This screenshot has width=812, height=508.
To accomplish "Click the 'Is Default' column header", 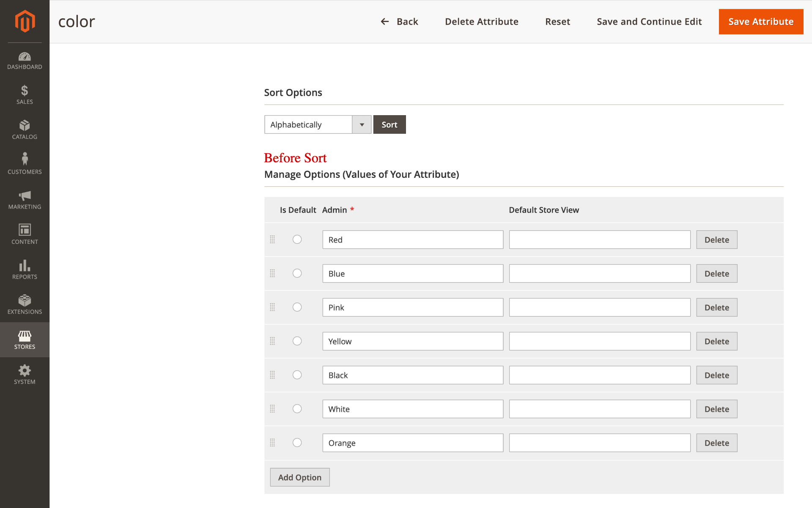I will 298,210.
